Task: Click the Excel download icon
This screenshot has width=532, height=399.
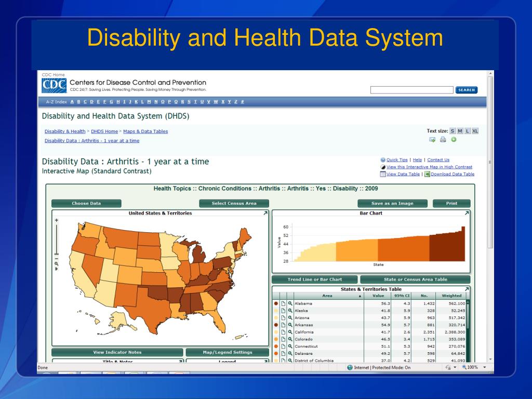Action: [427, 174]
